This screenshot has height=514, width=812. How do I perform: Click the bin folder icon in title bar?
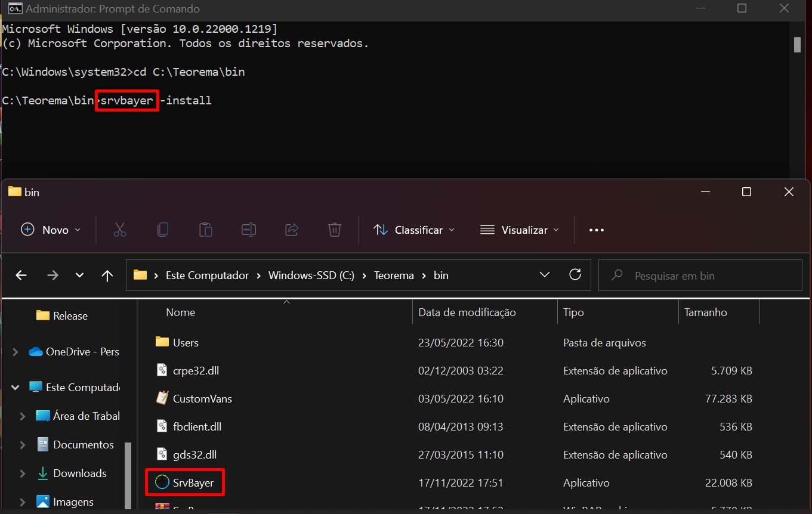point(14,191)
